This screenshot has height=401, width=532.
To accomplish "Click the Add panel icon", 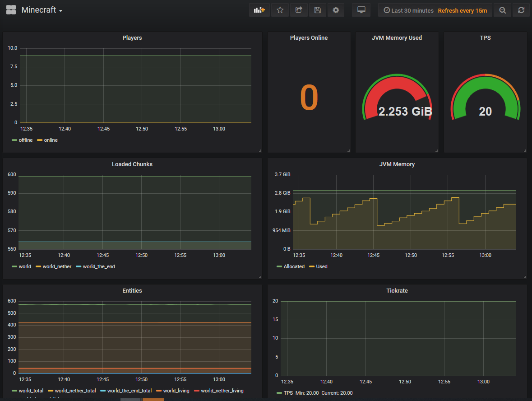I will [259, 10].
